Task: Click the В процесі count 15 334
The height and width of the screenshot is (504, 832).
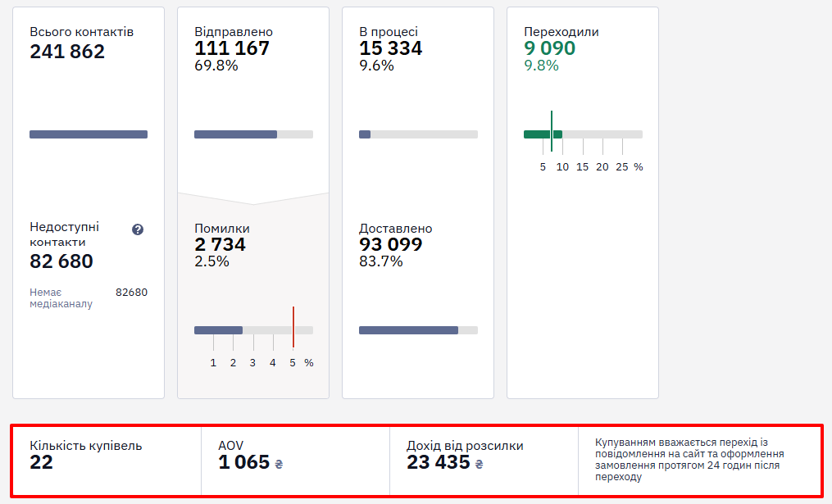Action: click(390, 48)
